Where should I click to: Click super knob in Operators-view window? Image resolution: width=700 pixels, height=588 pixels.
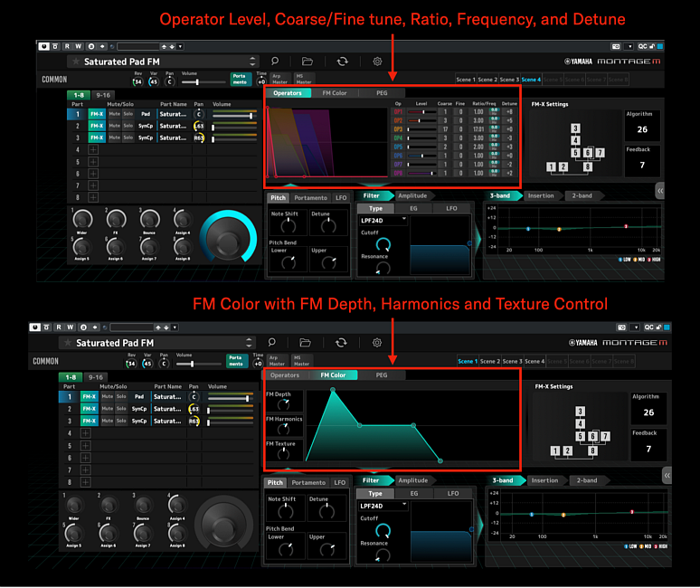[x=228, y=237]
